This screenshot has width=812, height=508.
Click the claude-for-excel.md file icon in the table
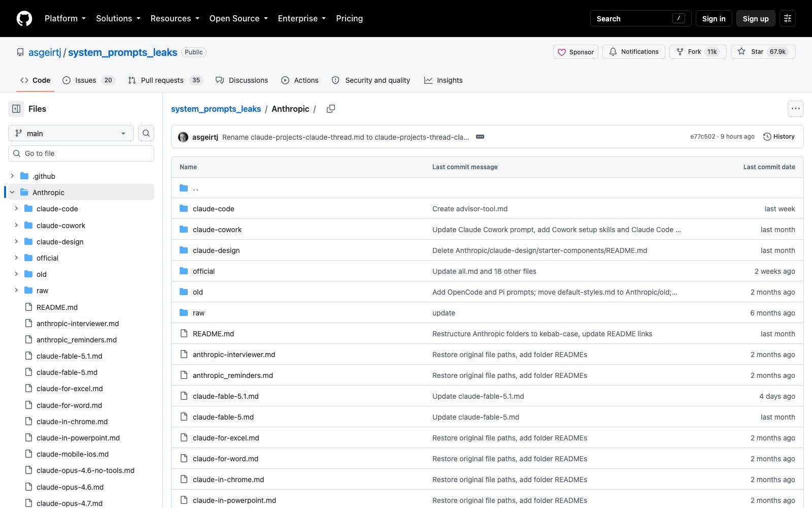pos(184,438)
